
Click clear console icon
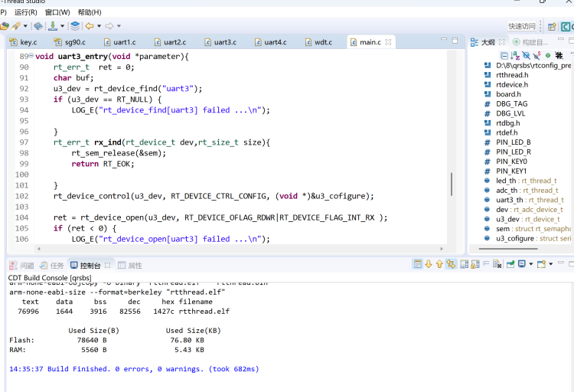click(x=497, y=264)
